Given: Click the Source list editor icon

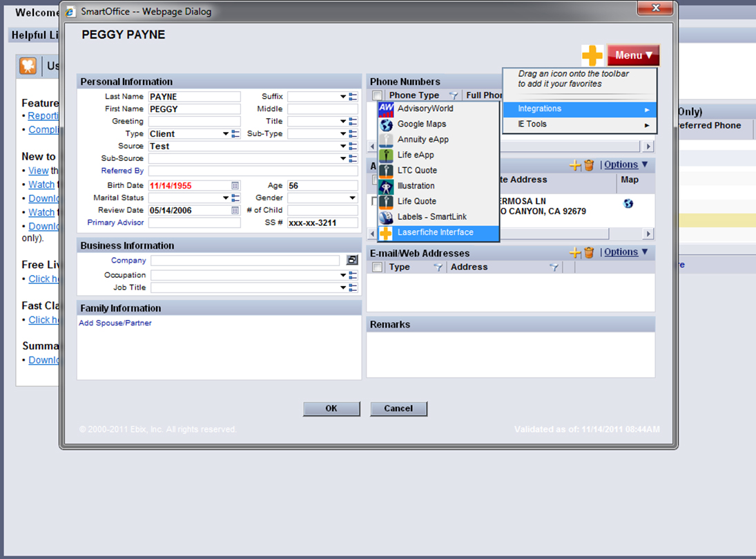Looking at the screenshot, I should point(353,146).
